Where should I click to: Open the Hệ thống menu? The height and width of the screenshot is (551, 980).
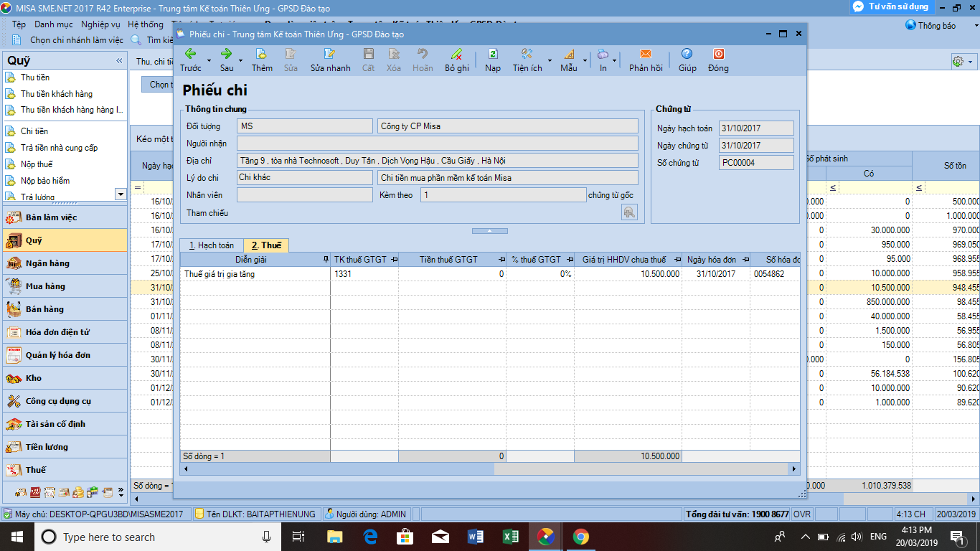[146, 24]
